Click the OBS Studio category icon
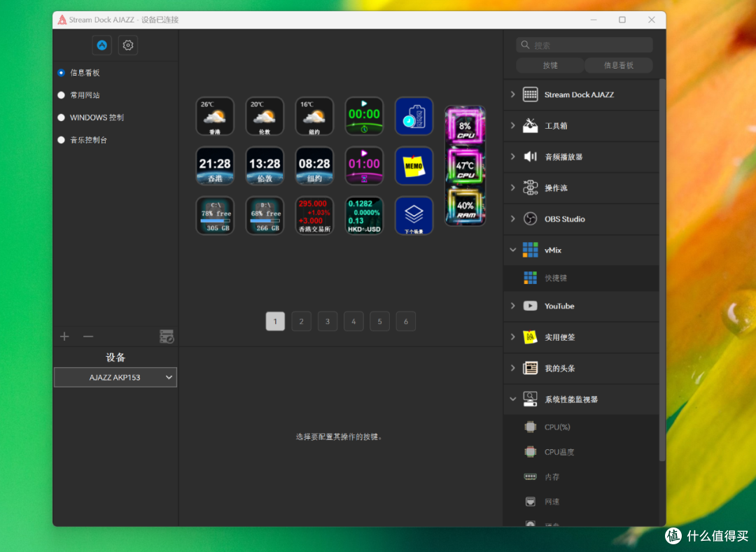This screenshot has height=552, width=756. click(531, 219)
